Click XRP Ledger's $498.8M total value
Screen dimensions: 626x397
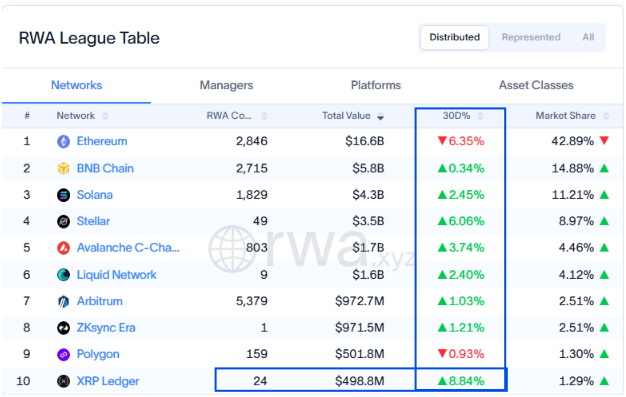360,381
